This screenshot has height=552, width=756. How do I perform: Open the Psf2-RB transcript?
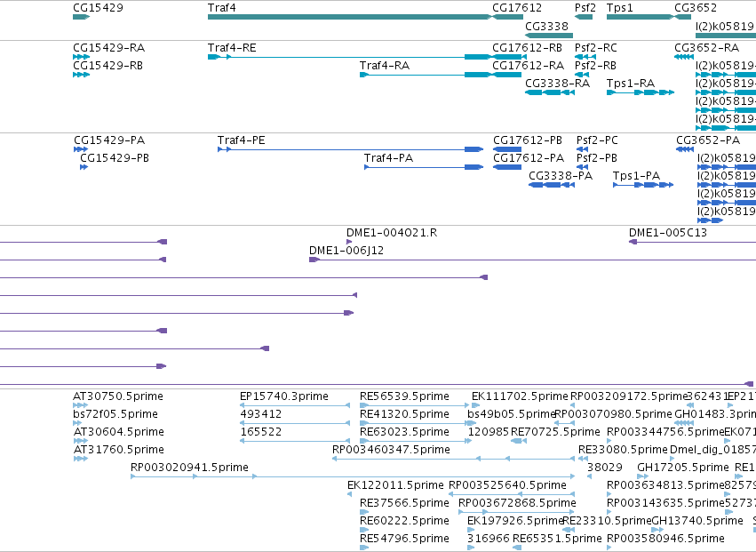coord(582,75)
